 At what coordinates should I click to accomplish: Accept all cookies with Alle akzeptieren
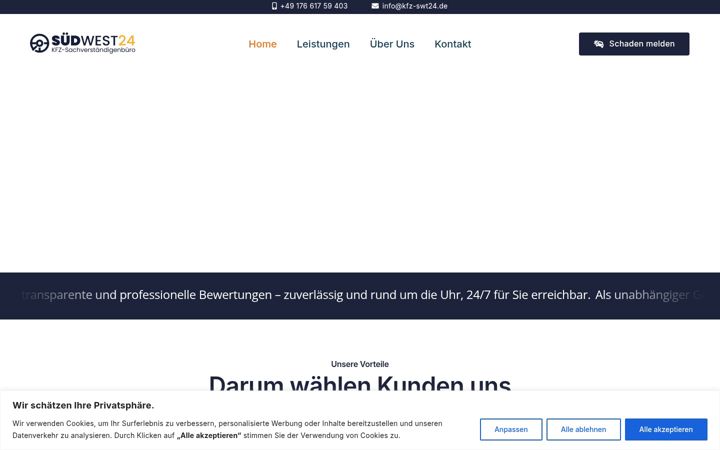(666, 429)
